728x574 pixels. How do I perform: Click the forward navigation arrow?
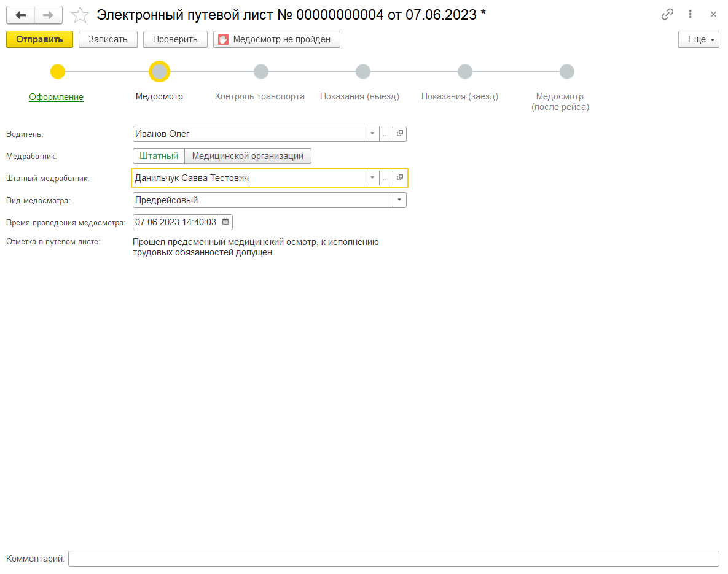coord(48,15)
